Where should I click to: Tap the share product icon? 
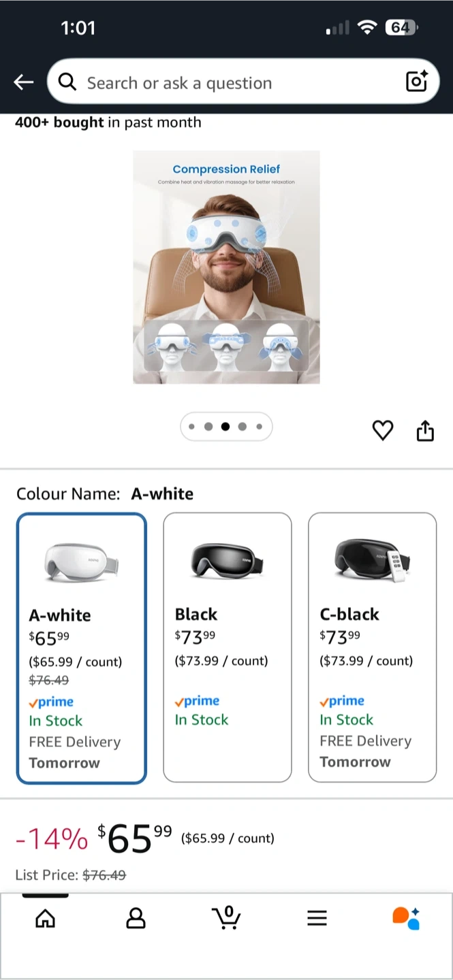pos(425,430)
